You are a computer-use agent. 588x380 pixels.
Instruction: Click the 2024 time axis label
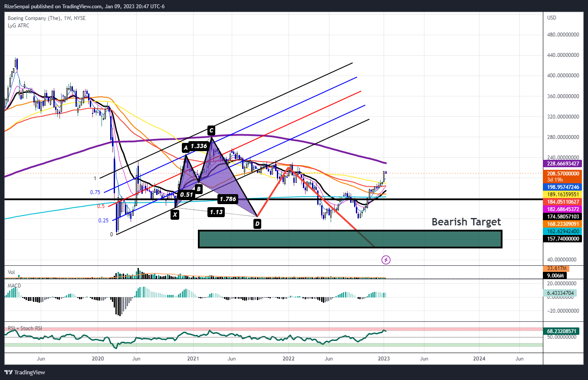(x=479, y=359)
